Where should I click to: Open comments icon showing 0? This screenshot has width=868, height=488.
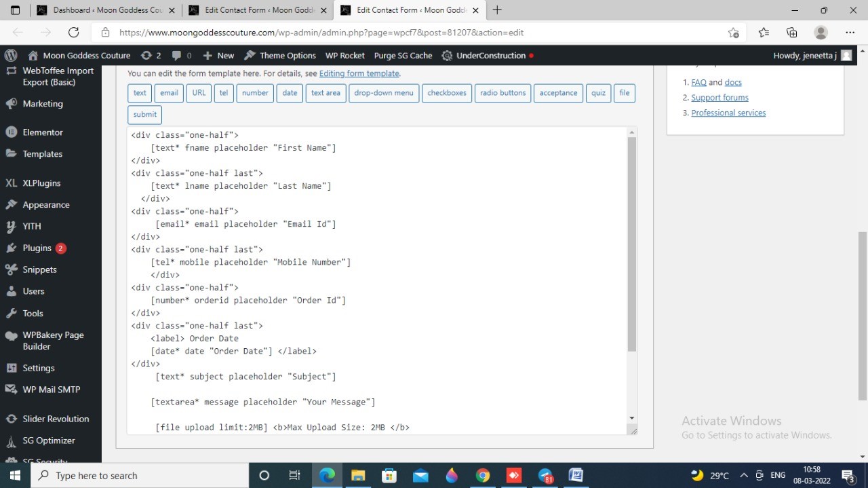[182, 56]
